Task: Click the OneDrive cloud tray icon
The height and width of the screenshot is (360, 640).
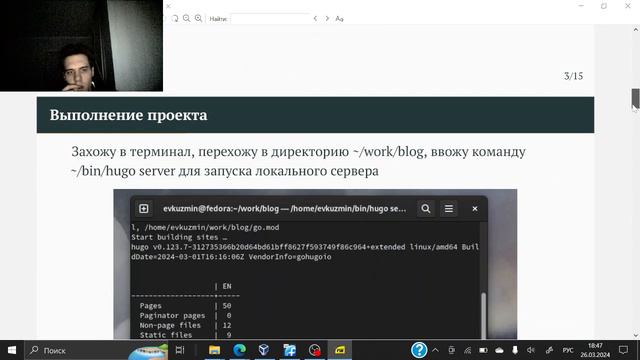Action: (x=499, y=350)
